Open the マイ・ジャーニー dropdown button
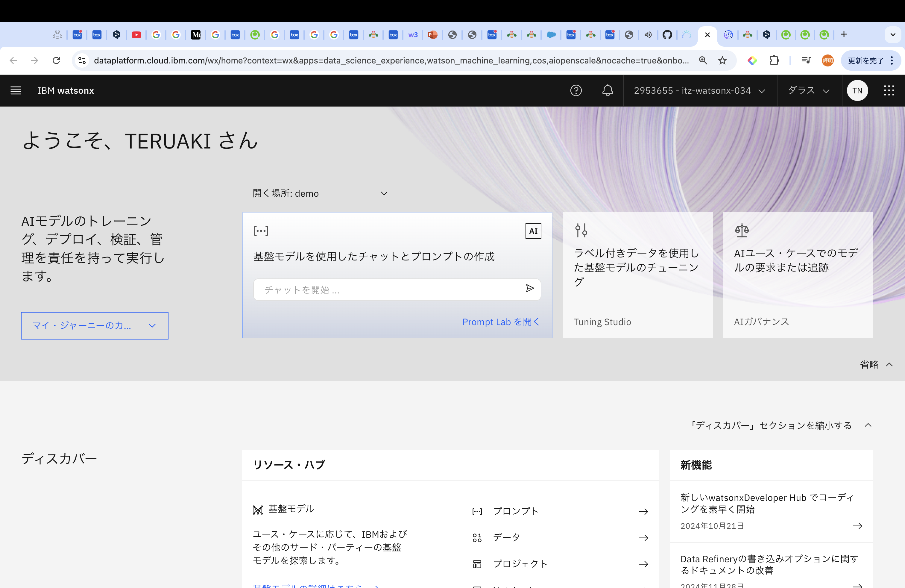 coord(95,325)
